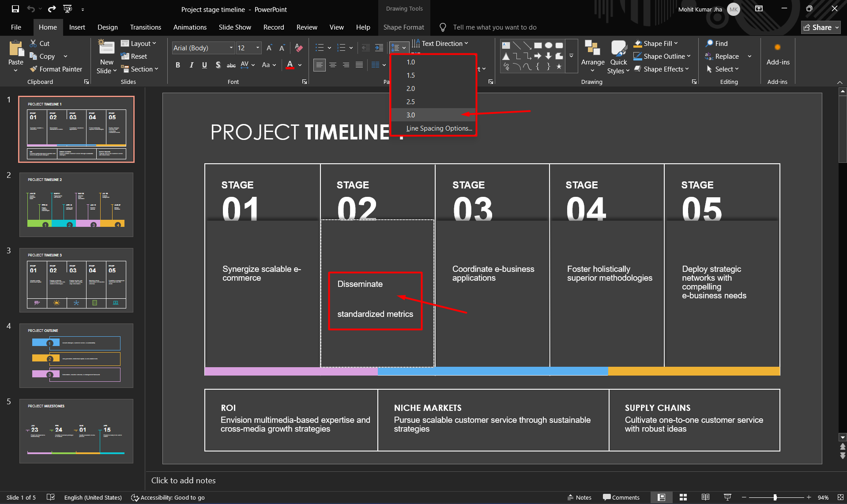Open the Insert ribbon tab
The image size is (847, 504).
click(x=77, y=27)
